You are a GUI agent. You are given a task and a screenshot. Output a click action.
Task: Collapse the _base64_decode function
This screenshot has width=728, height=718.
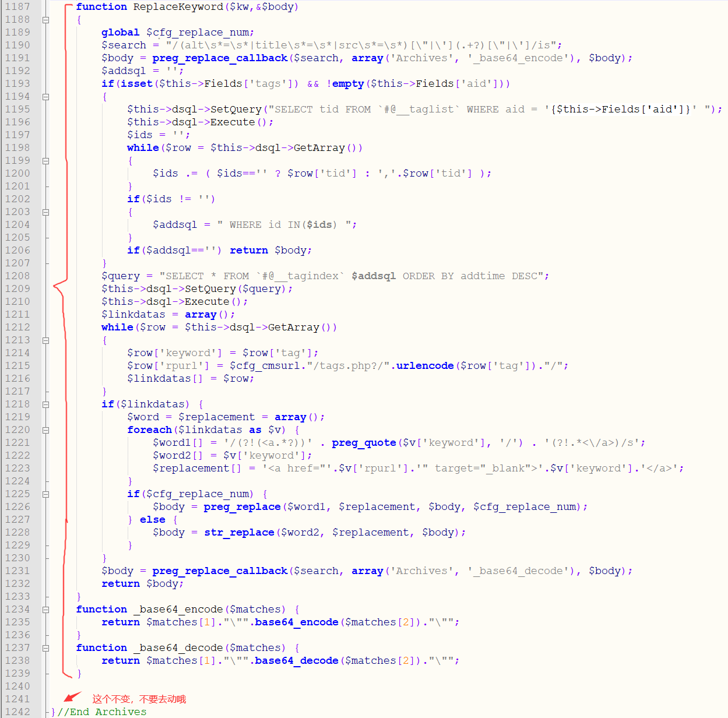45,648
